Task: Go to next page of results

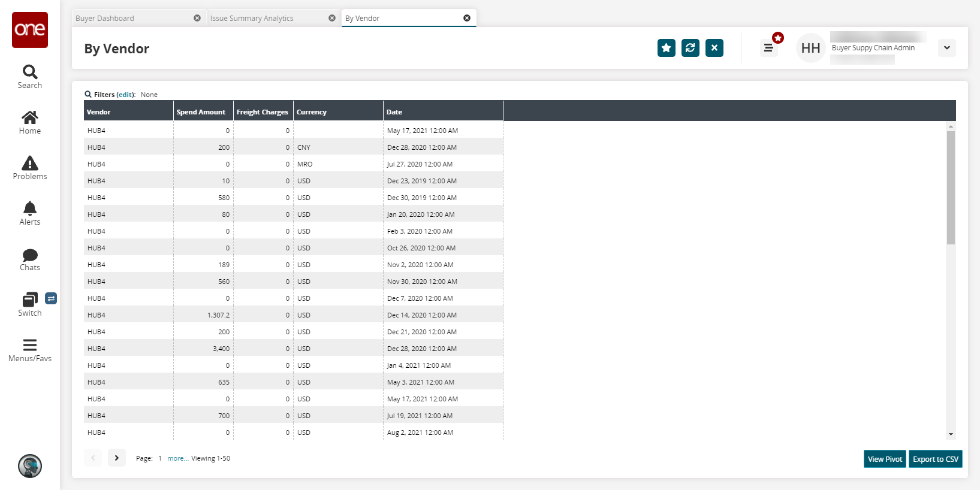Action: (117, 458)
